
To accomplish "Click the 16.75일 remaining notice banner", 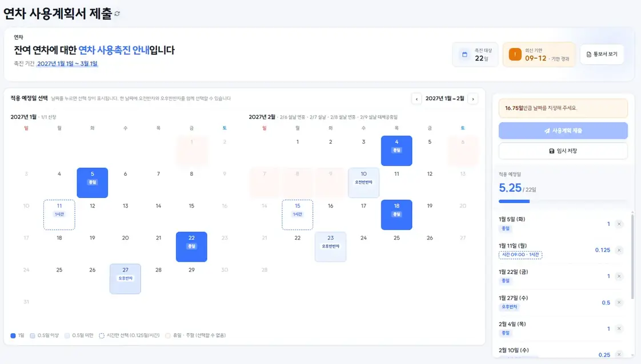I will click(x=563, y=108).
